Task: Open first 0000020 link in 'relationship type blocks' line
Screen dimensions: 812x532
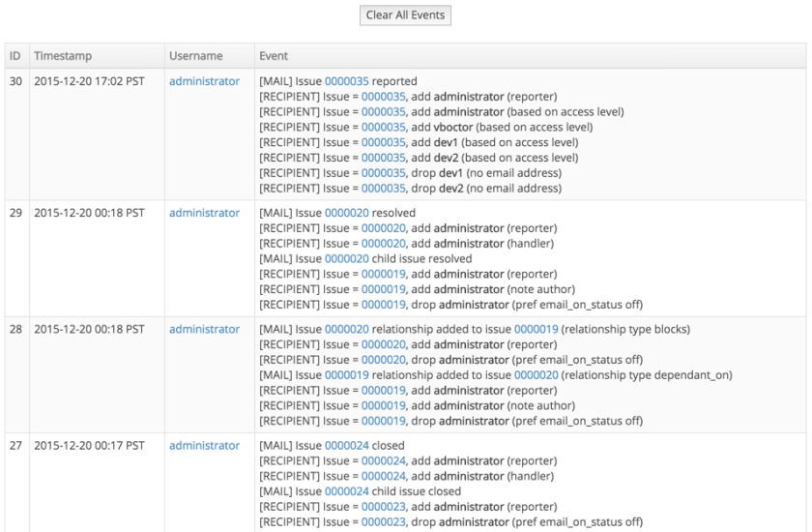Action: 346,330
